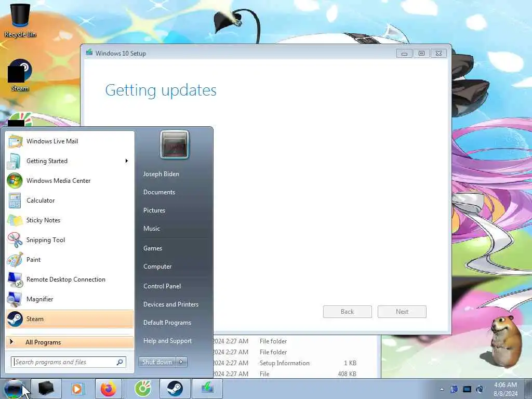Open the Shut down options arrow
Image resolution: width=532 pixels, height=399 pixels.
(181, 362)
